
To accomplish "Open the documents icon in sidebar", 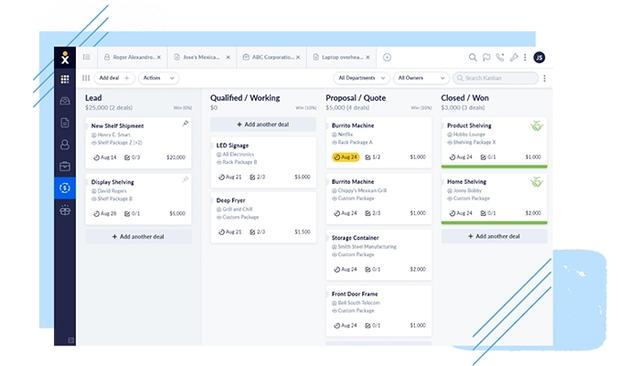I will pyautogui.click(x=65, y=123).
